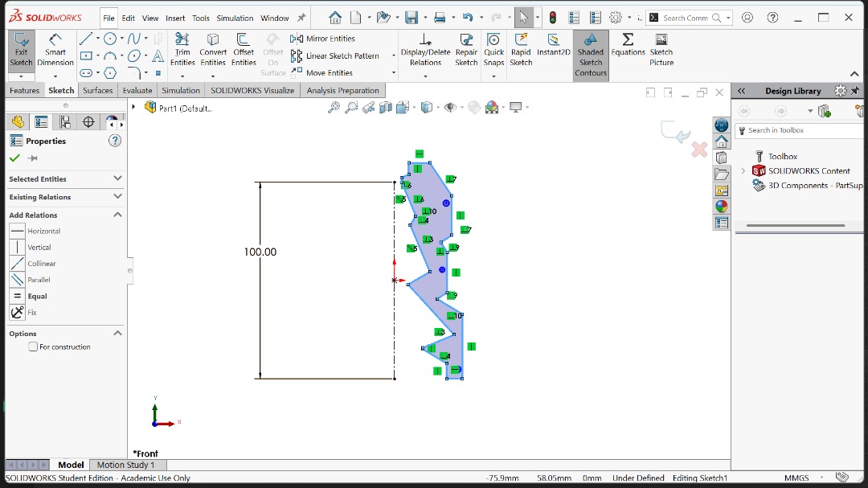Image resolution: width=868 pixels, height=488 pixels.
Task: Choose the Trim Entities tool
Action: pyautogui.click(x=182, y=51)
